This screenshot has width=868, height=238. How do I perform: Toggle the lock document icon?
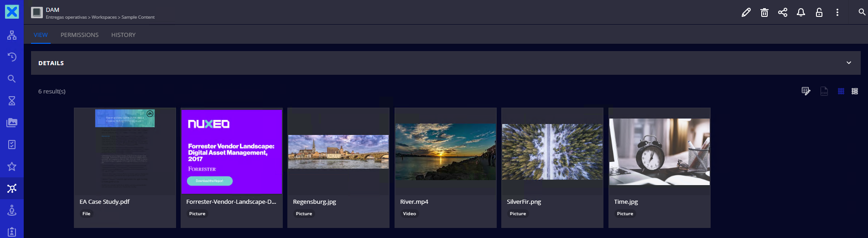[819, 13]
